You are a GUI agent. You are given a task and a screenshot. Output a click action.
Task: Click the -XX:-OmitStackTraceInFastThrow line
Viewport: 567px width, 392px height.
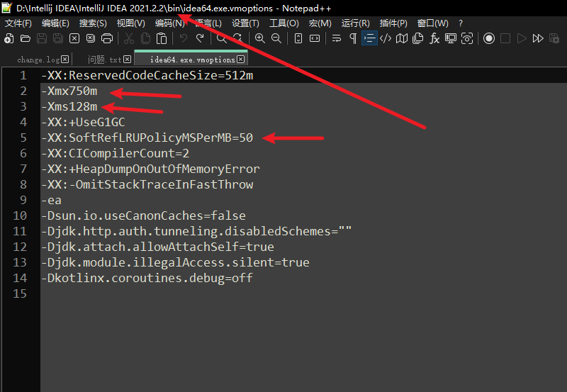click(x=147, y=184)
